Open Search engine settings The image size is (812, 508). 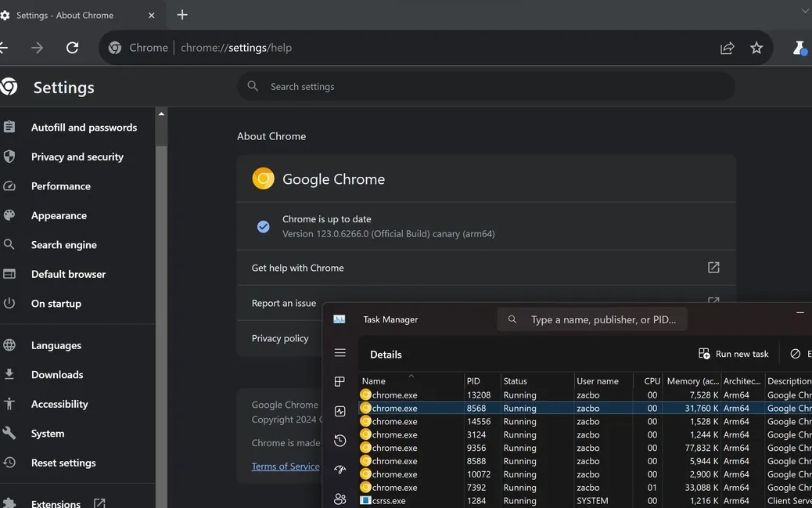pyautogui.click(x=63, y=245)
